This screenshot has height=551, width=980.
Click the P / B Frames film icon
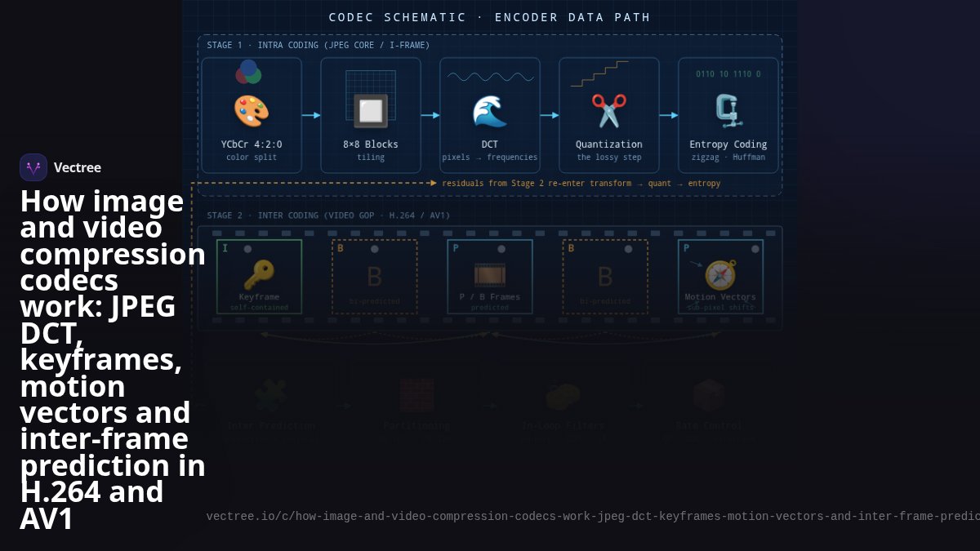click(490, 275)
